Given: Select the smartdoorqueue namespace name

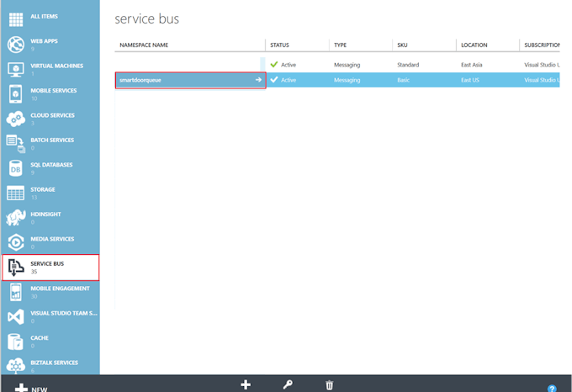Looking at the screenshot, I should [140, 80].
